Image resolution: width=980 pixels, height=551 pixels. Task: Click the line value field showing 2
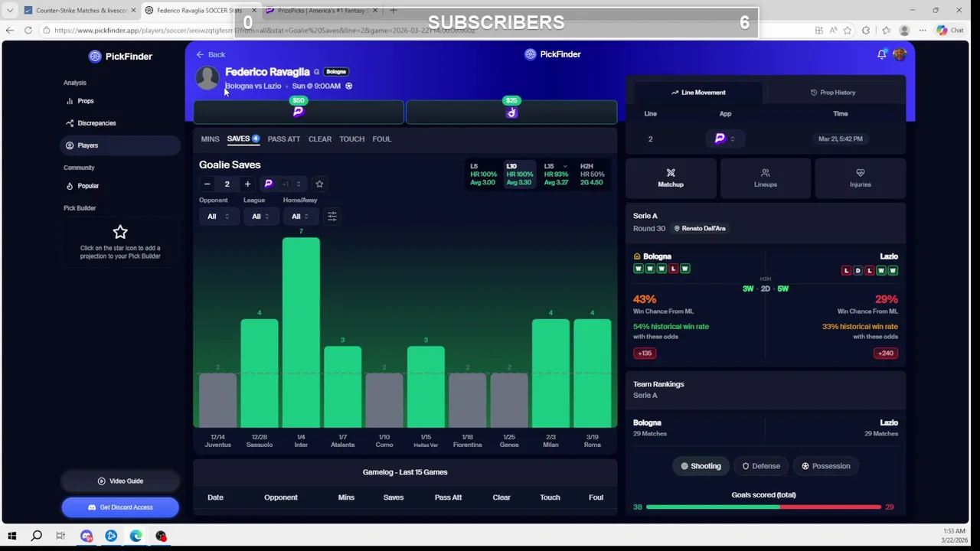click(227, 184)
